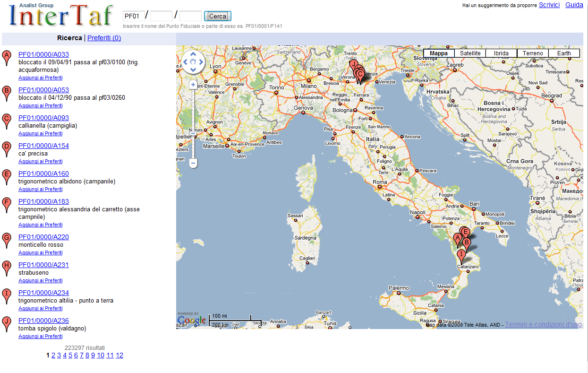
Task: Switch map view to Earth
Action: tap(564, 53)
